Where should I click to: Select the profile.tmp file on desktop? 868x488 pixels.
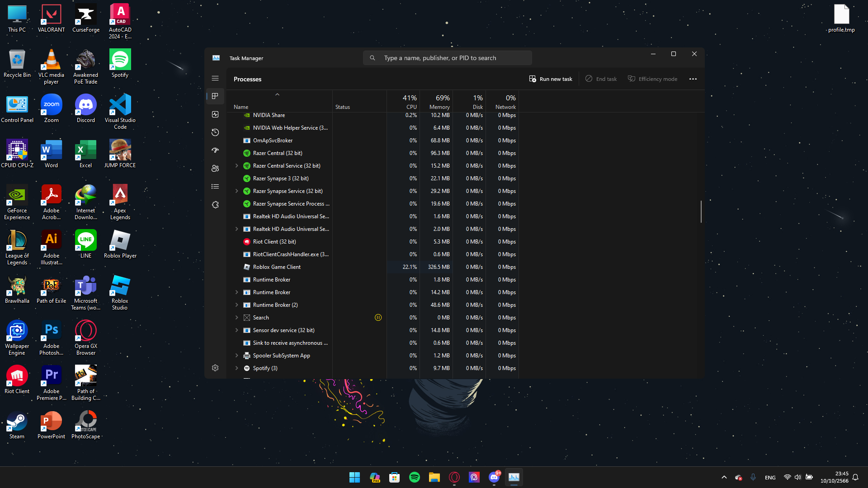tap(841, 19)
